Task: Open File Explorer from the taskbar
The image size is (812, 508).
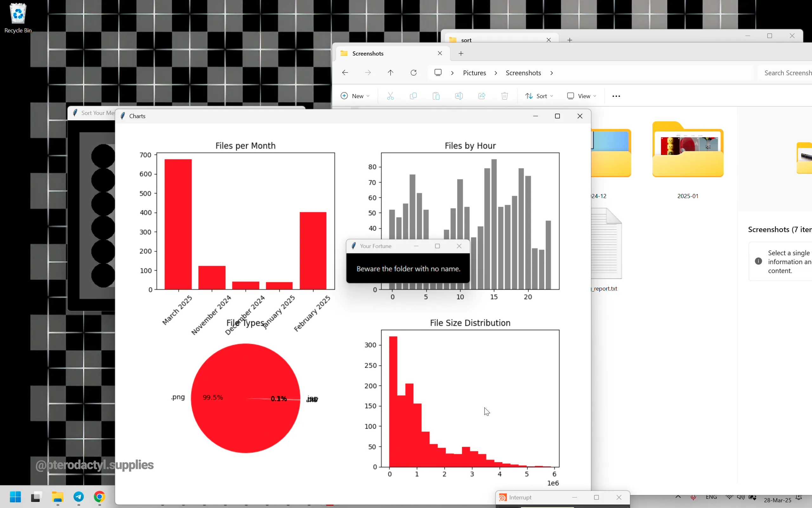Action: (x=58, y=497)
